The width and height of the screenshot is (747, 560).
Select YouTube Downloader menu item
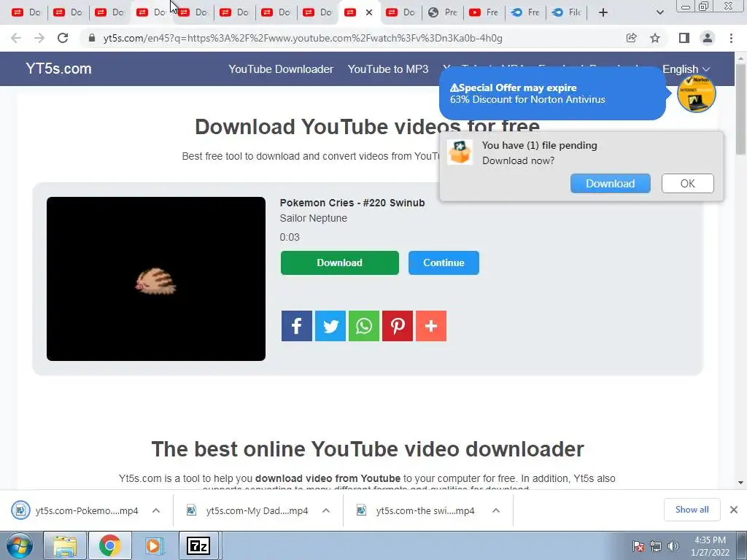(281, 69)
